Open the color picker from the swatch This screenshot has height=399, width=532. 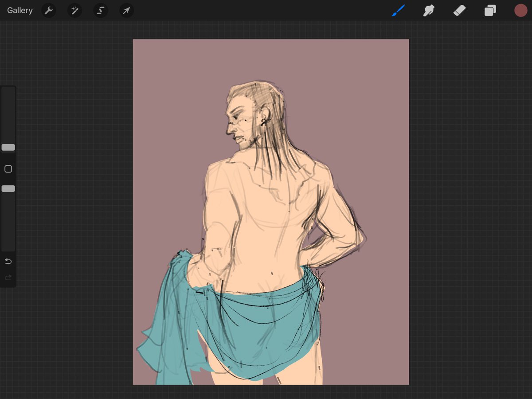tap(520, 10)
